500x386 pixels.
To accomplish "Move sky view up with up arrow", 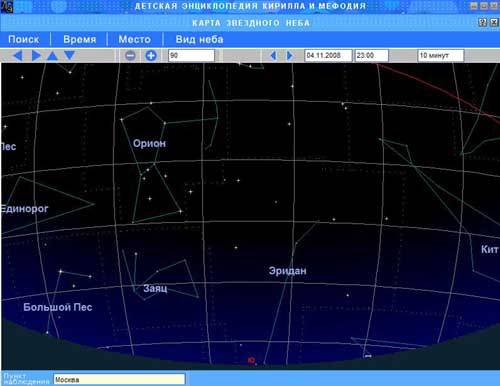I will click(52, 56).
